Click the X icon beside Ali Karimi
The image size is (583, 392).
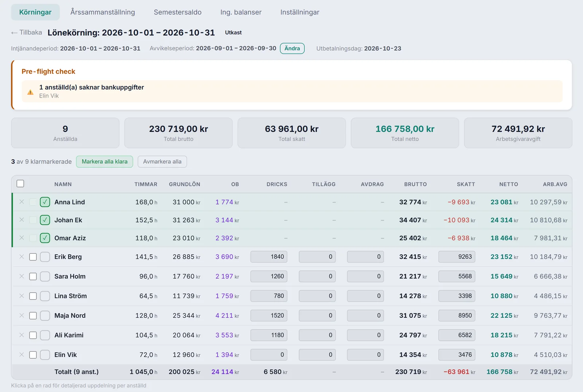pos(21,335)
